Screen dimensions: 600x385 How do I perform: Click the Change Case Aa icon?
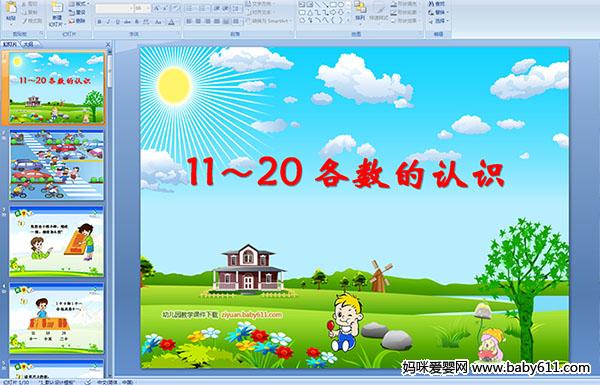pyautogui.click(x=158, y=22)
